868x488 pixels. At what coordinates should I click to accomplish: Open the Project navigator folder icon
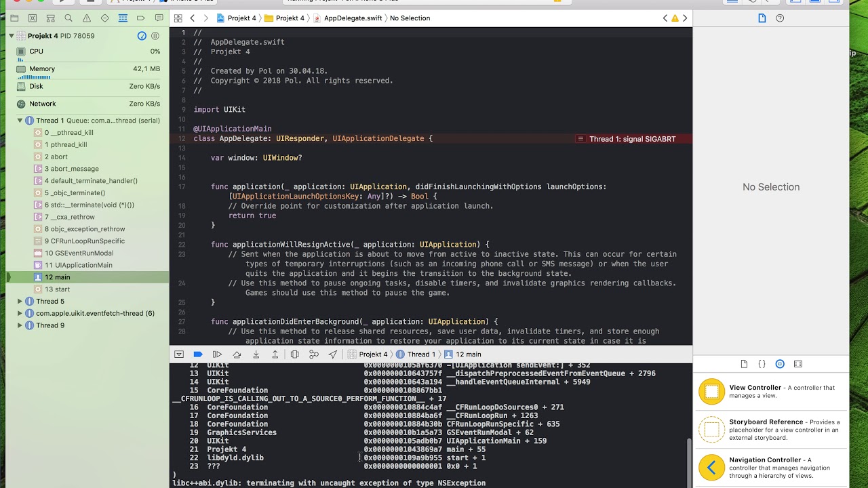click(x=14, y=18)
